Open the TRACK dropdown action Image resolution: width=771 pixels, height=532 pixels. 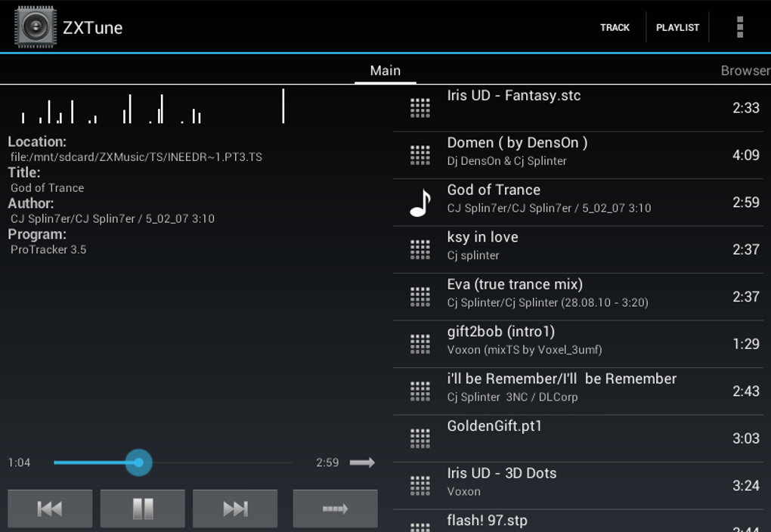pyautogui.click(x=615, y=26)
